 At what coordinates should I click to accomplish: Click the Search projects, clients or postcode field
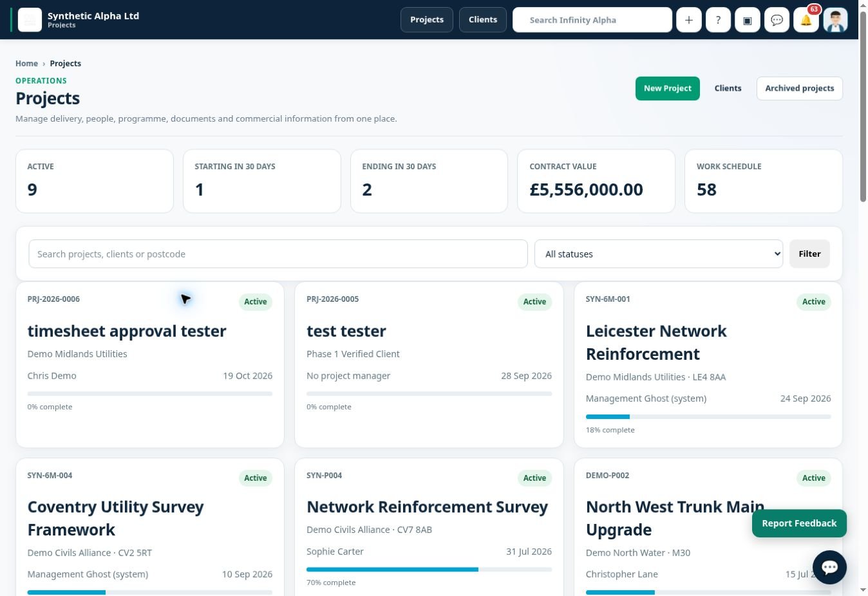[x=278, y=254]
